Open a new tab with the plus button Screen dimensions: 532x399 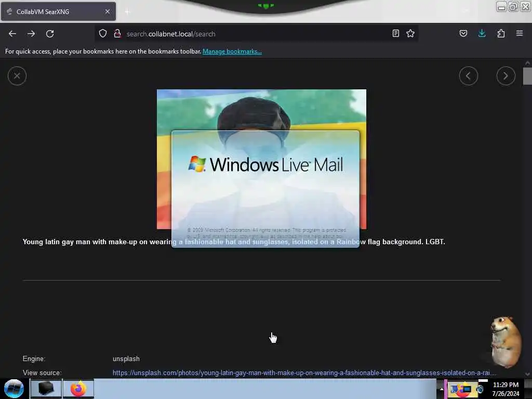pyautogui.click(x=127, y=11)
